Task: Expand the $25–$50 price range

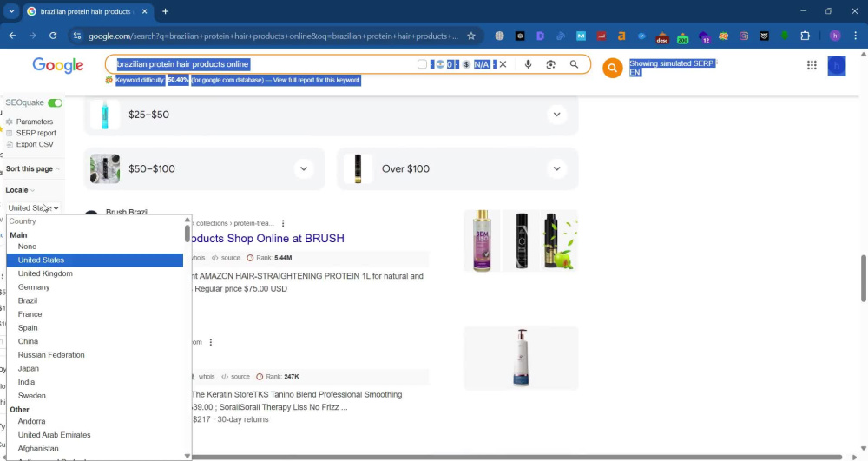Action: click(x=557, y=115)
